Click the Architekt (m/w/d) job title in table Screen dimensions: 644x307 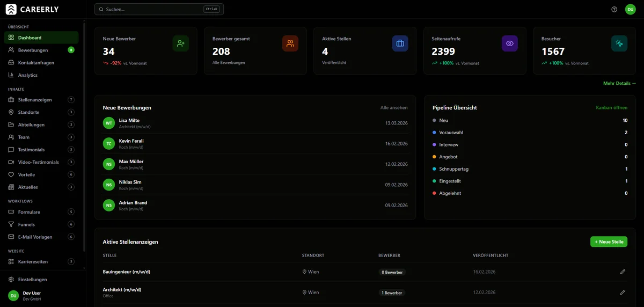pos(122,290)
